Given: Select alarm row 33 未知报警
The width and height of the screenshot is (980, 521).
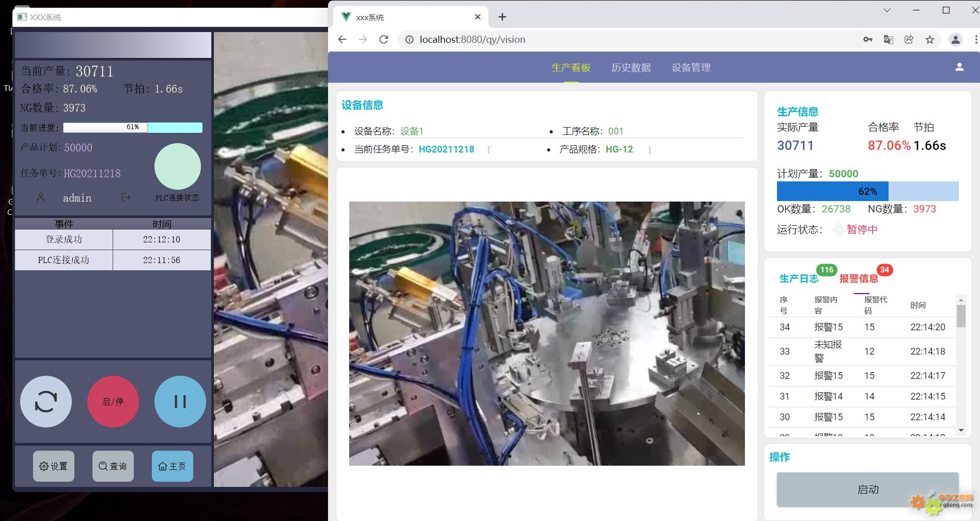Looking at the screenshot, I should coord(862,351).
